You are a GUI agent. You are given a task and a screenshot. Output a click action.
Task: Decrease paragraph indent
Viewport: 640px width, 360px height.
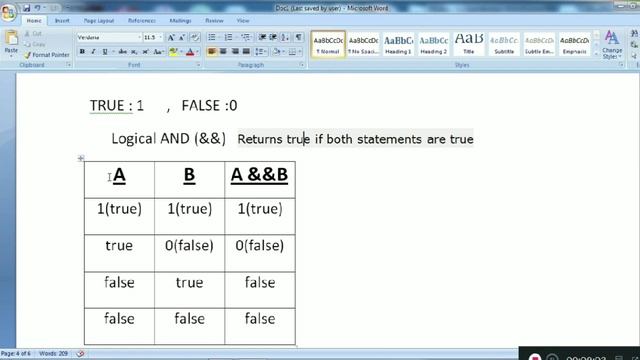point(262,38)
